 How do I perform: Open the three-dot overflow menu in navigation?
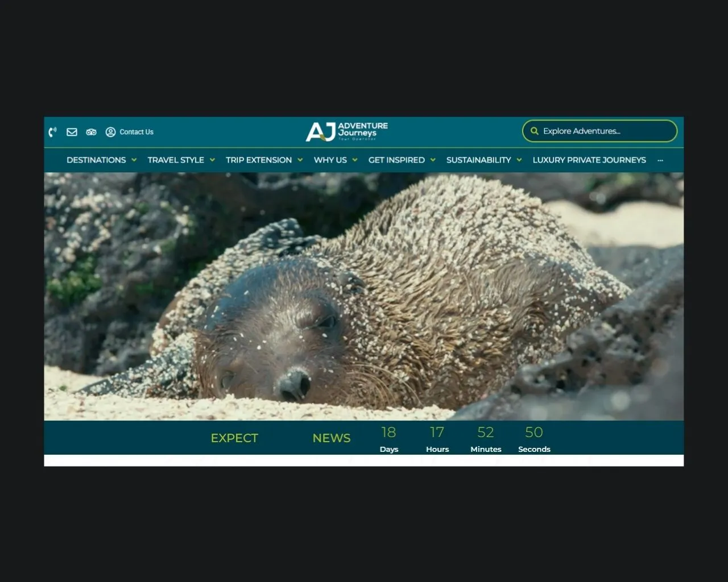coord(660,160)
